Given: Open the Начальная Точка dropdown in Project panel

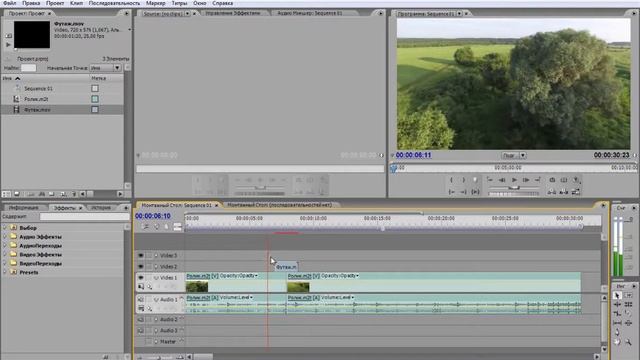Looking at the screenshot, I should coord(105,68).
